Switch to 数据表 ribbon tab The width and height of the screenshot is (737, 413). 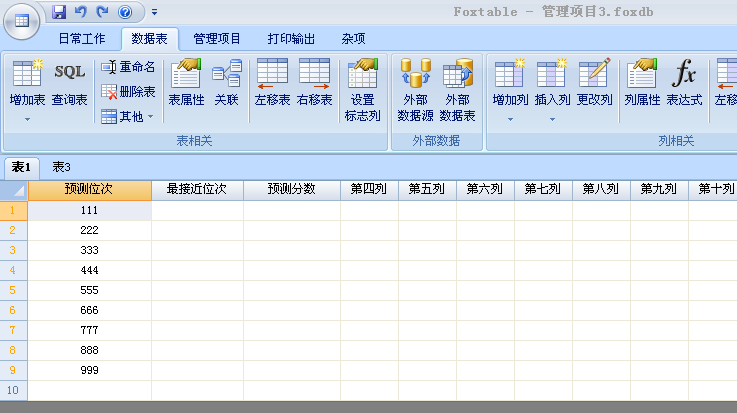[x=149, y=39]
